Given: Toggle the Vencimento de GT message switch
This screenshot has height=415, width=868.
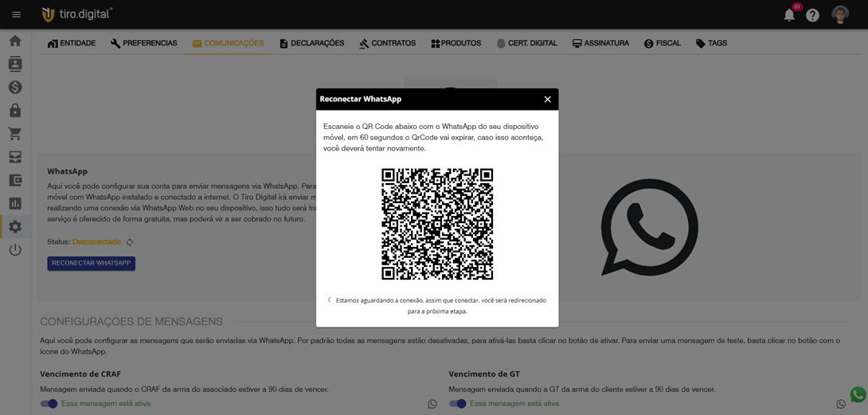Looking at the screenshot, I should pos(457,404).
